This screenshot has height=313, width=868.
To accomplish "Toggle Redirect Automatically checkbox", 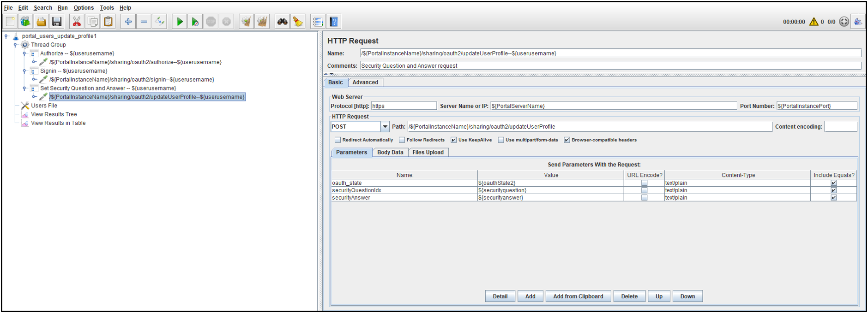I will (x=338, y=140).
